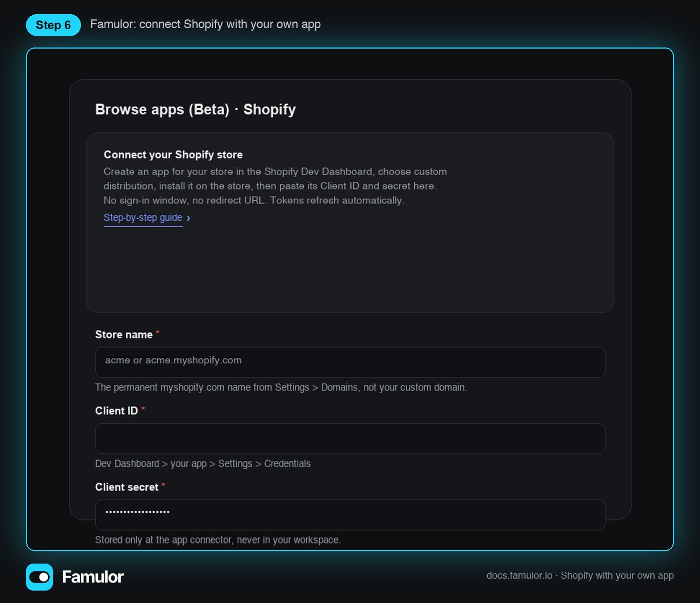700x603 pixels.
Task: Click the 'Client ID' field label
Action: tap(117, 411)
